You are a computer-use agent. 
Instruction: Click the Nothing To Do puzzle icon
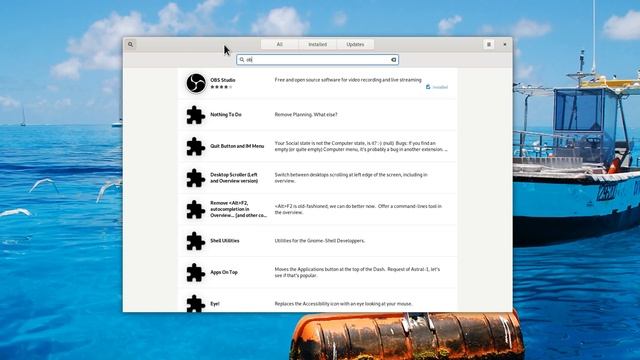pos(196,115)
